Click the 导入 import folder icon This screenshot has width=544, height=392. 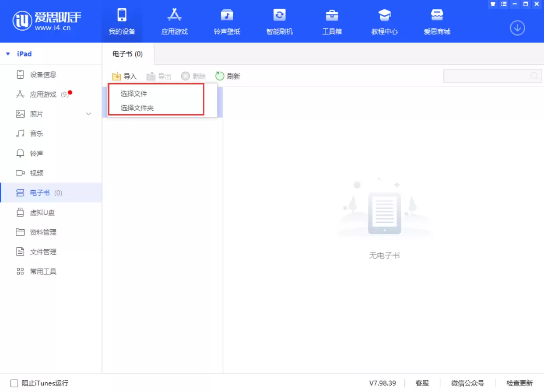[x=116, y=76]
